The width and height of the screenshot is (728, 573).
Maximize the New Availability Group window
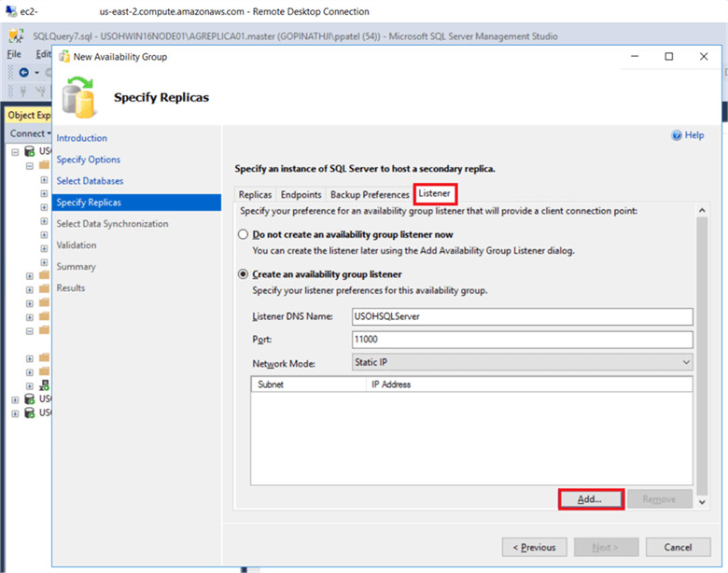click(x=669, y=56)
